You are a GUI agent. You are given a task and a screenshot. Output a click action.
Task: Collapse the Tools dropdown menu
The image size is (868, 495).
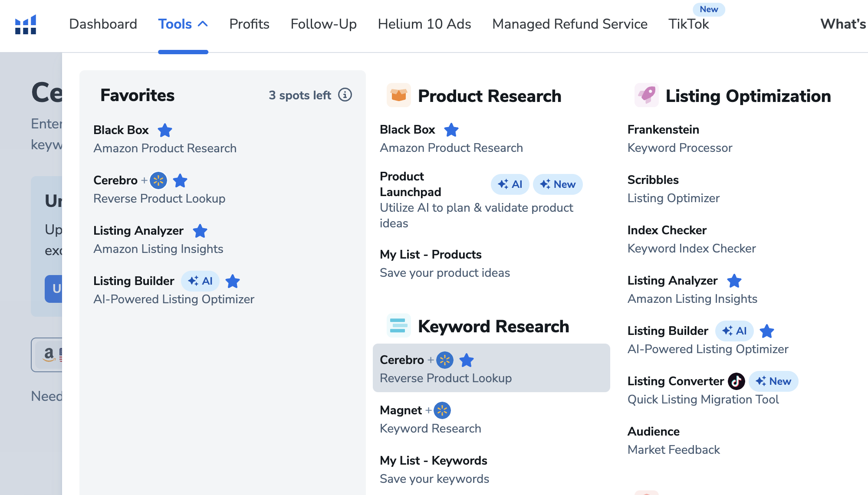point(183,24)
